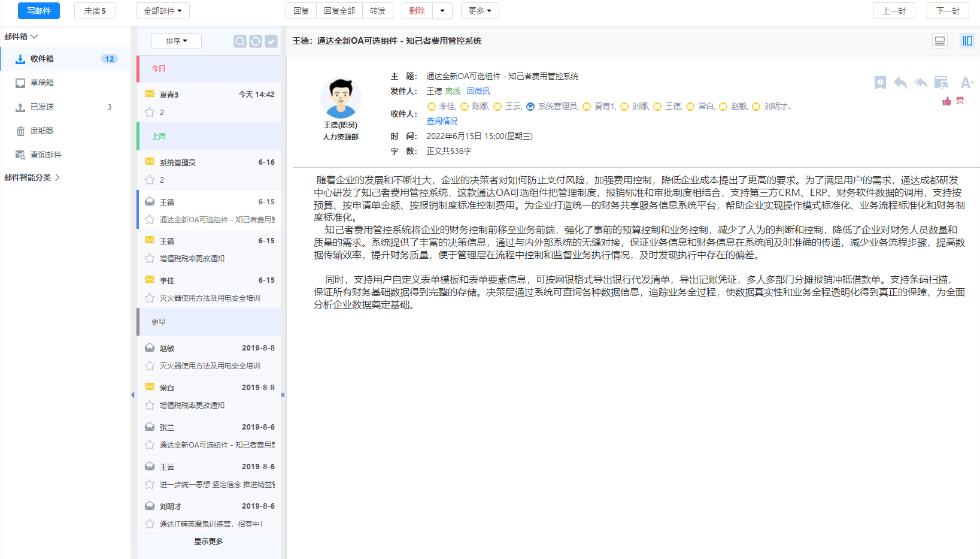Go to 已发送 sent folder
This screenshot has height=559, width=980.
(x=42, y=107)
